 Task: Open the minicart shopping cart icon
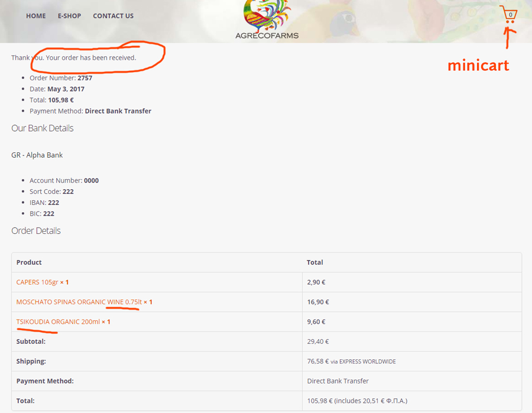(508, 14)
